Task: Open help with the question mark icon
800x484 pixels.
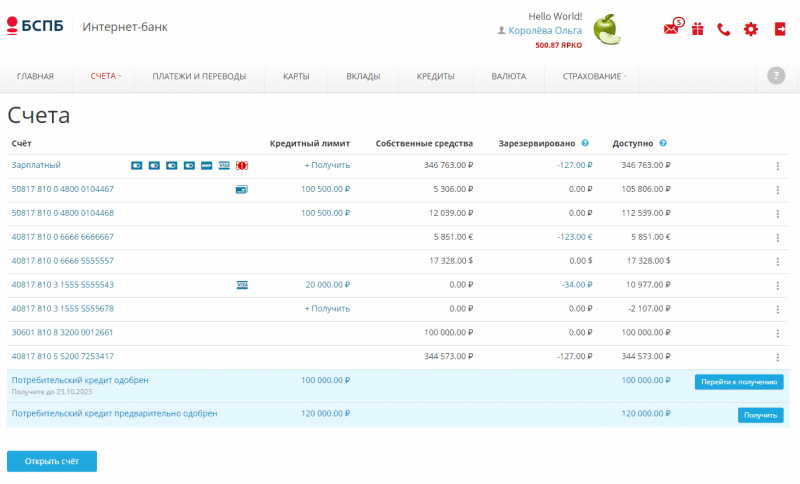Action: click(776, 76)
